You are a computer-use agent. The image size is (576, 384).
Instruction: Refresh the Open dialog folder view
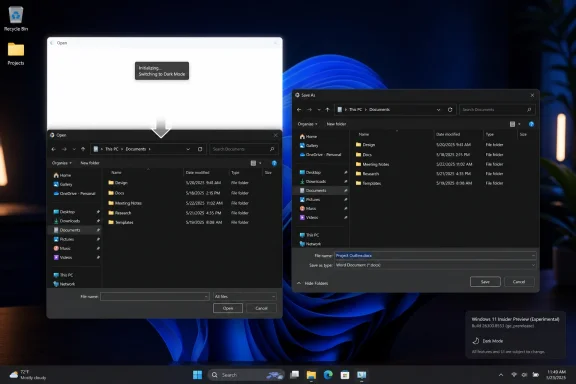click(x=200, y=149)
